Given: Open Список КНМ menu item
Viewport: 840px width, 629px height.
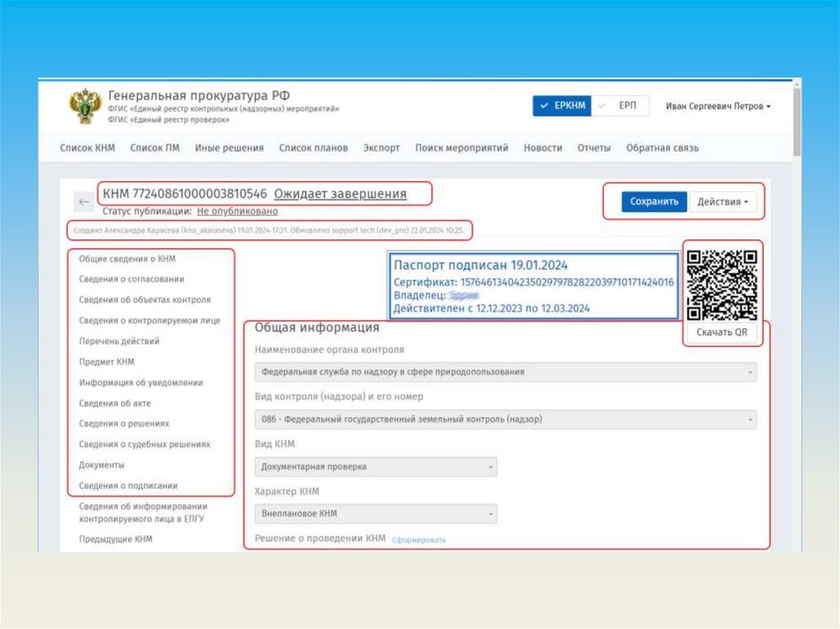Looking at the screenshot, I should tap(87, 148).
